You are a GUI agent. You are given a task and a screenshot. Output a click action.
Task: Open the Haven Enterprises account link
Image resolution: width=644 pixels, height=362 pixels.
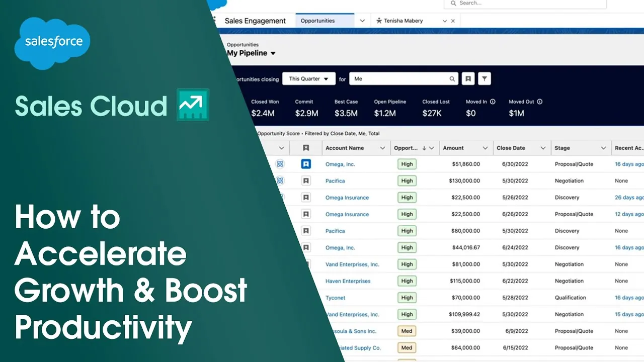click(348, 281)
